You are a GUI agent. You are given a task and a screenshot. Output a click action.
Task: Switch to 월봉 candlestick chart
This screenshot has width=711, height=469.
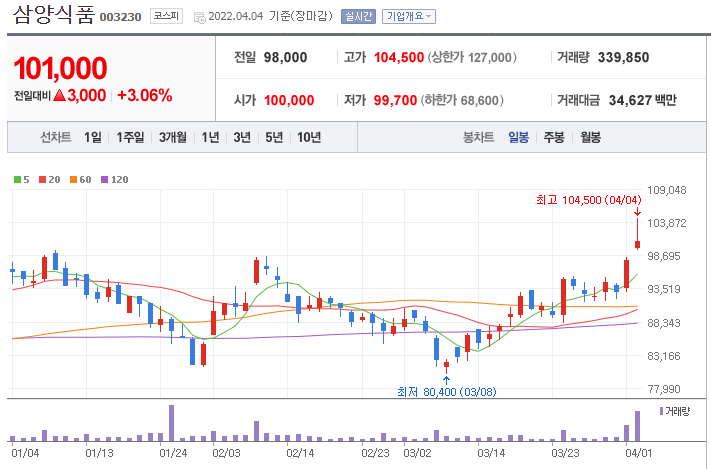[590, 137]
